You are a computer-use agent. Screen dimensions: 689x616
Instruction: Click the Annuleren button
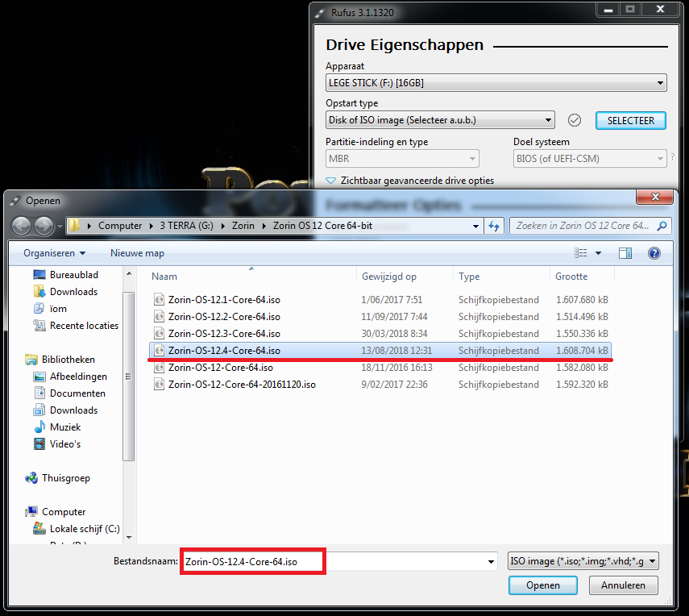[x=623, y=585]
